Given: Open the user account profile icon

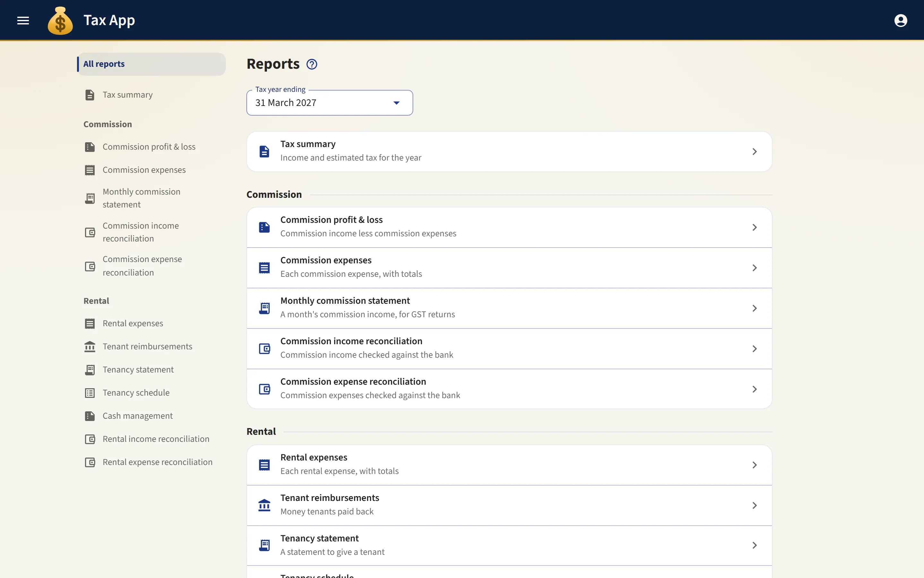Looking at the screenshot, I should click(900, 20).
